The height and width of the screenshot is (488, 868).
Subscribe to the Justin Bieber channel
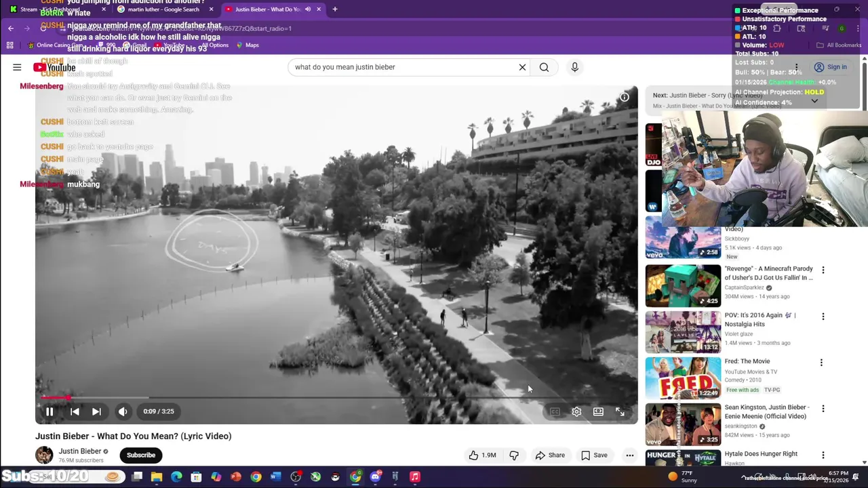point(141,455)
